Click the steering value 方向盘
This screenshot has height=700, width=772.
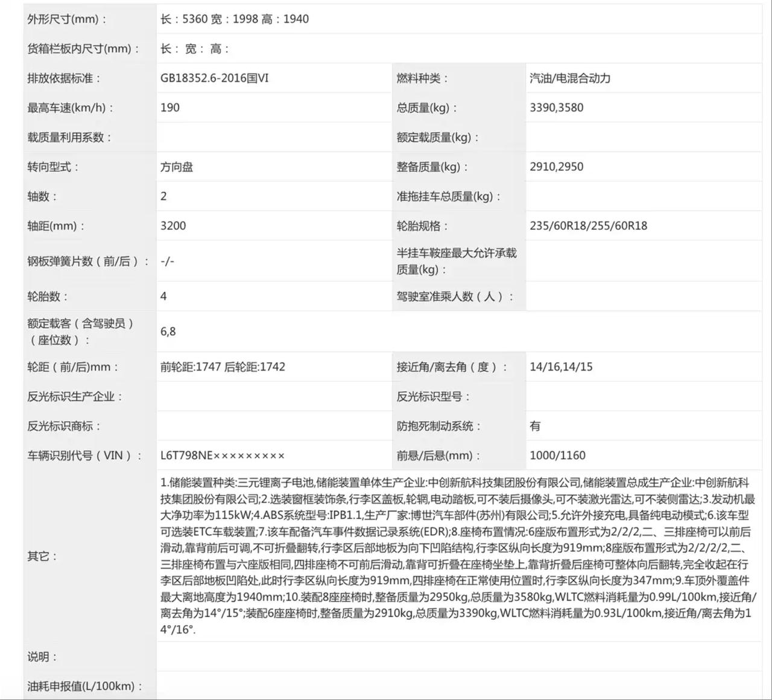[177, 167]
